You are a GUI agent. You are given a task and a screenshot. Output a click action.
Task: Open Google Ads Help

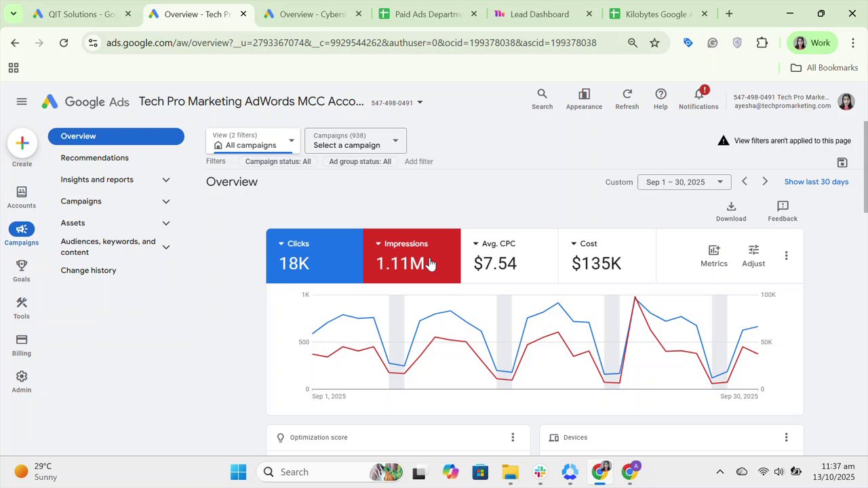[x=660, y=99]
